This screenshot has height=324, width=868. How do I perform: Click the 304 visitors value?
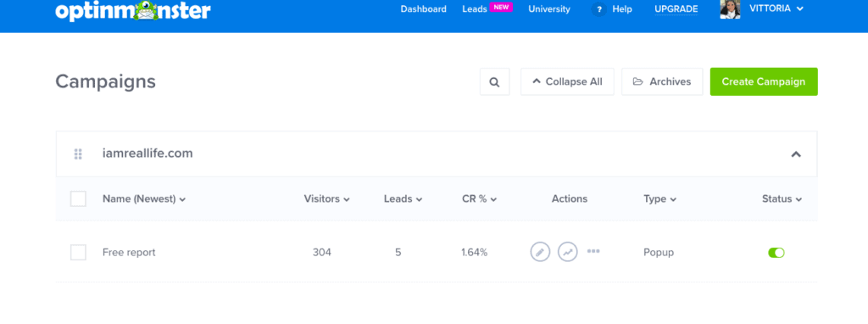point(321,253)
